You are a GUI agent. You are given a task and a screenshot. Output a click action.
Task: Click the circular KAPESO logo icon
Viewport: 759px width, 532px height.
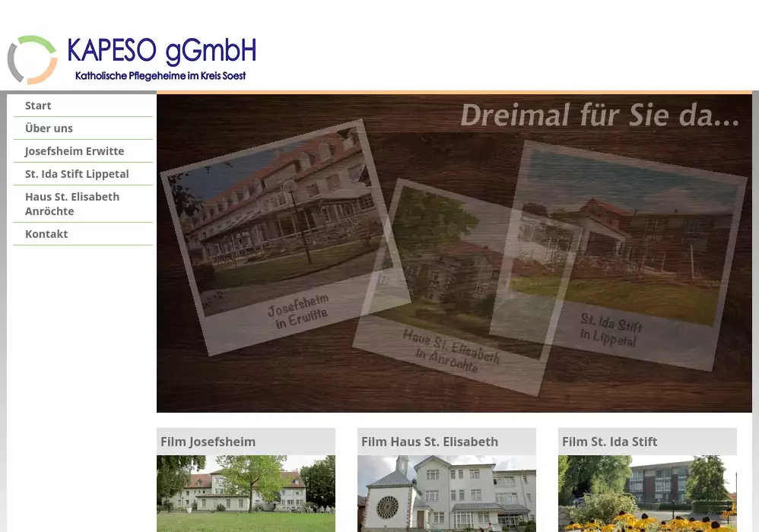[x=32, y=60]
